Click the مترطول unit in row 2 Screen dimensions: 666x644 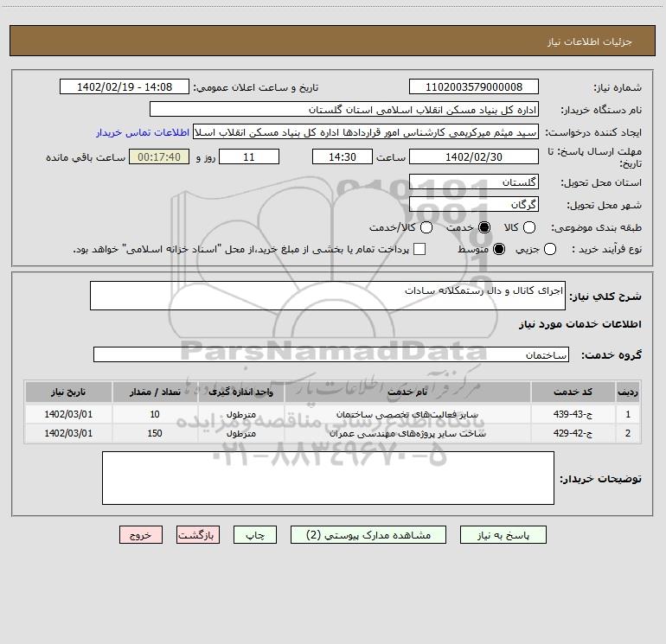point(240,433)
